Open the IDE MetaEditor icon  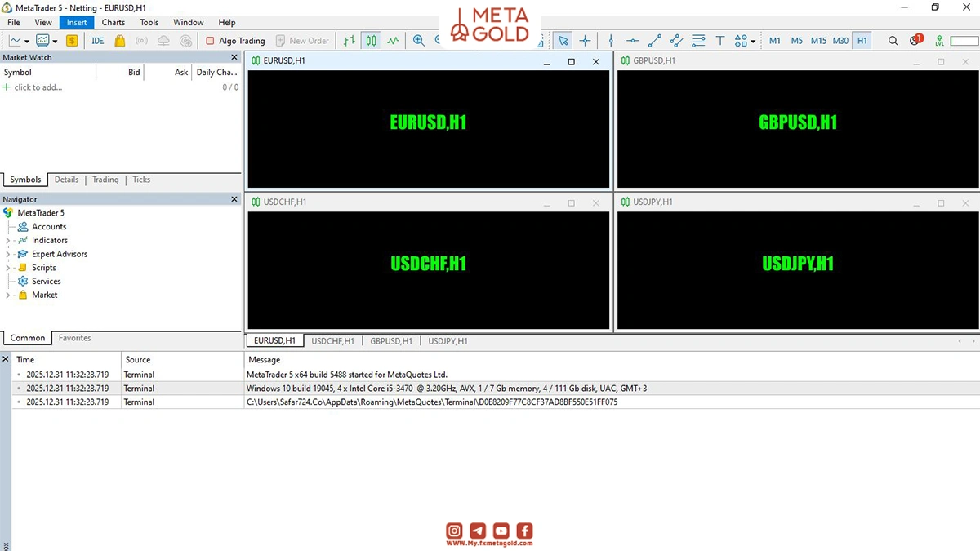pos(98,41)
